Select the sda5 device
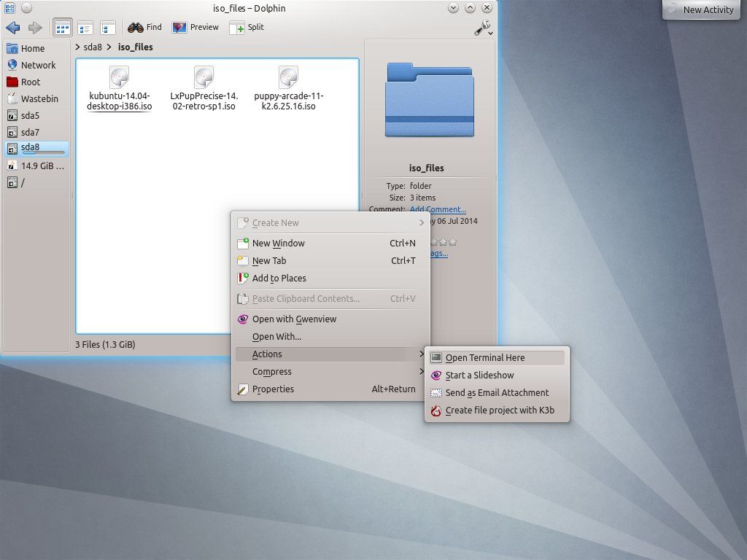Image resolution: width=747 pixels, height=560 pixels. (x=36, y=115)
